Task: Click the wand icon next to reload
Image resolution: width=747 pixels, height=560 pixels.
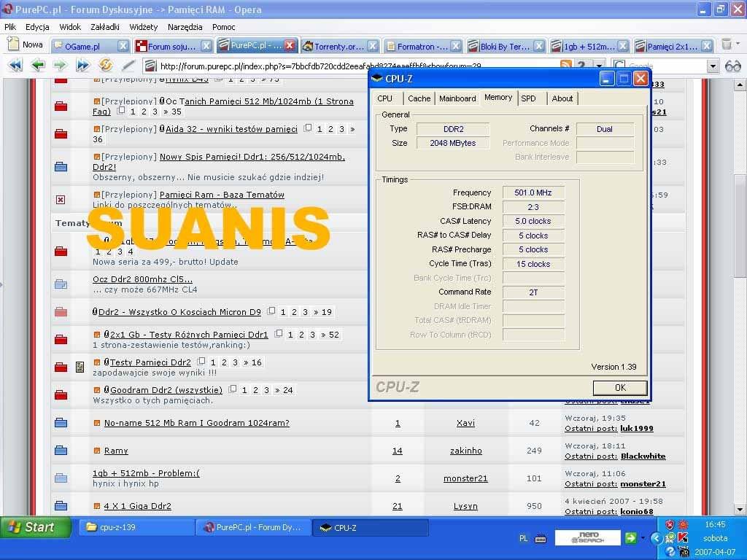Action: click(128, 65)
